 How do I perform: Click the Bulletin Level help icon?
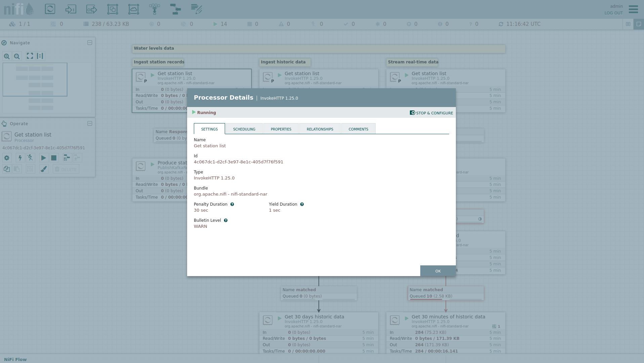(226, 220)
